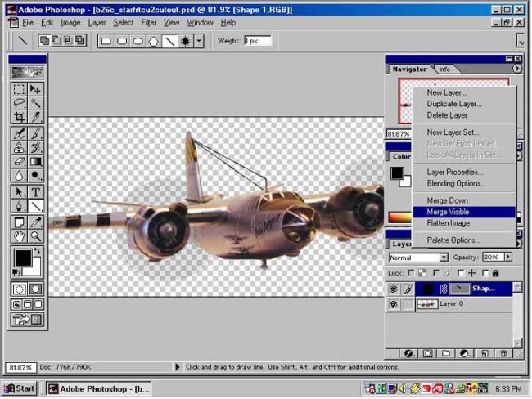Switch to the Info tab
The image size is (532, 399).
444,69
